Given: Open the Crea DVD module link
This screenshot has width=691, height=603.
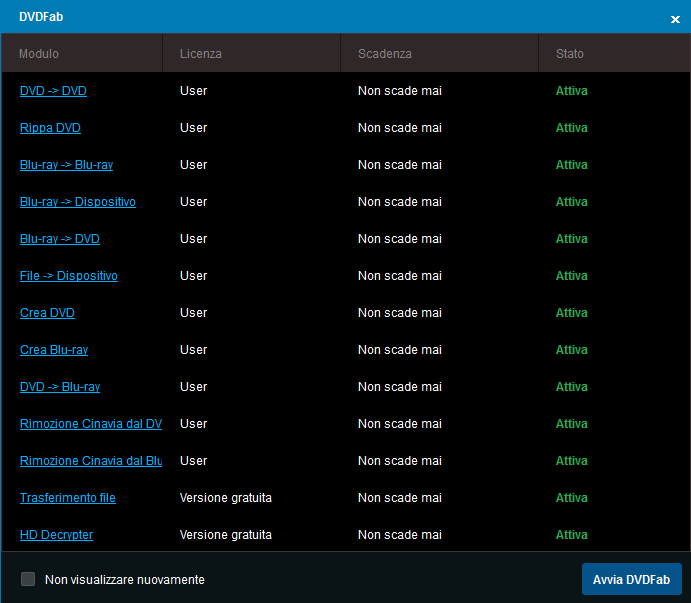Looking at the screenshot, I should (47, 313).
